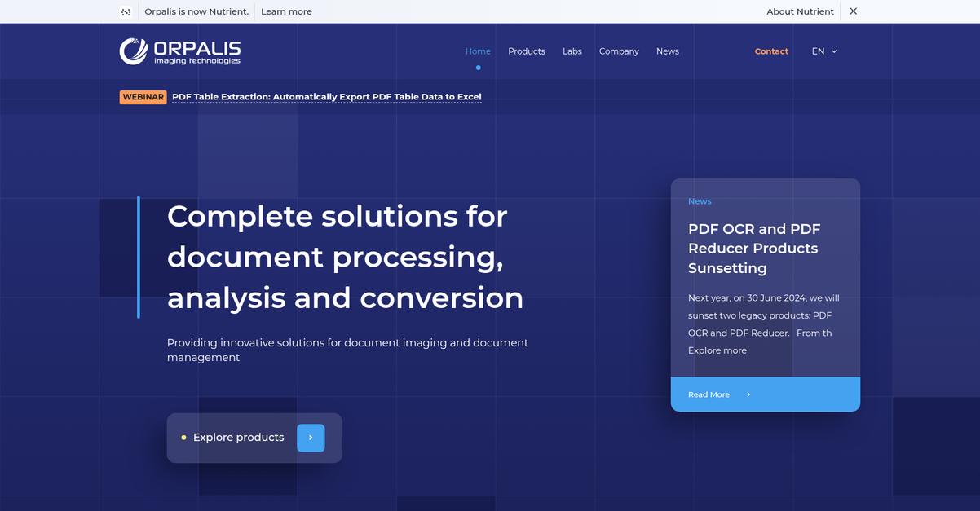
Task: Go to the Home menu item
Action: click(478, 51)
